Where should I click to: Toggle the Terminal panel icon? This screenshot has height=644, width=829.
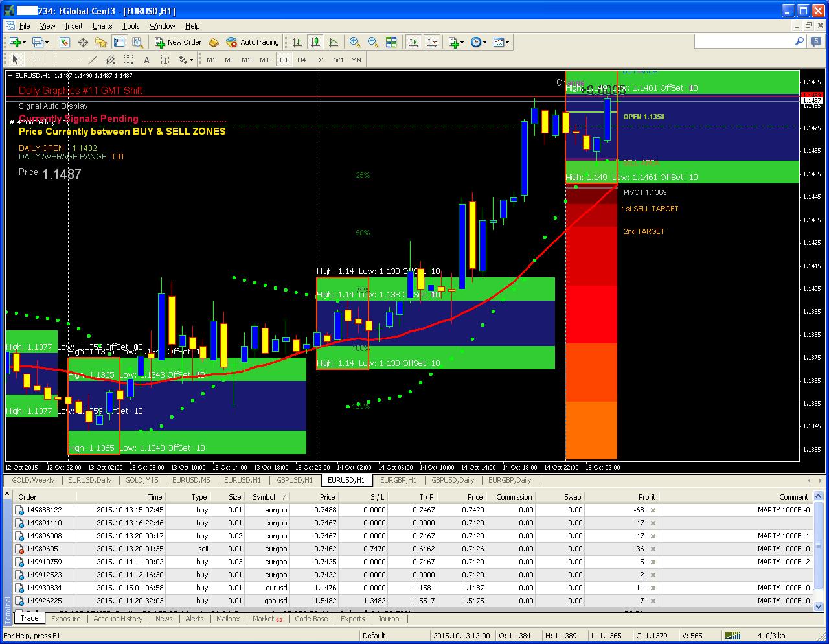119,42
